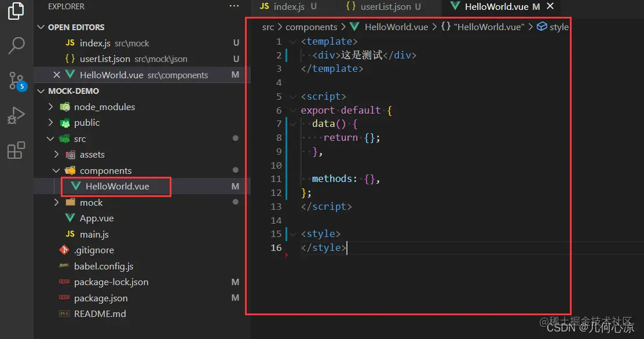Open the Search view icon
The height and width of the screenshot is (339, 644).
click(16, 45)
